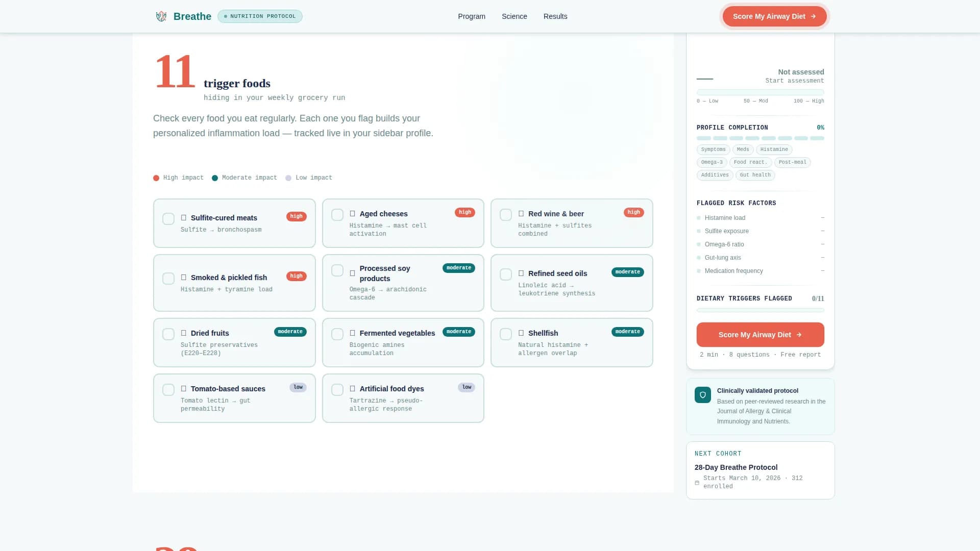
Task: Click the Food react. profile chip
Action: pos(750,162)
